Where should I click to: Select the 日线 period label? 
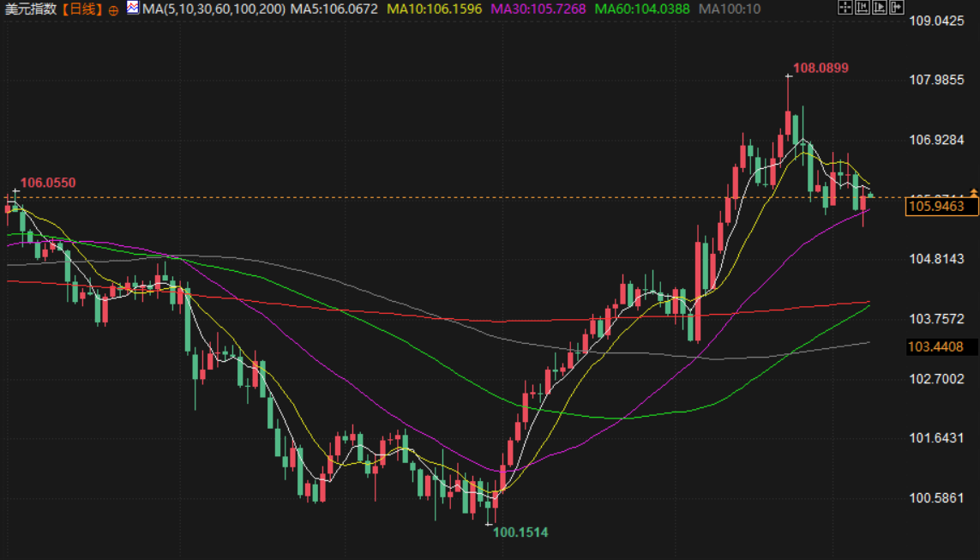point(84,9)
